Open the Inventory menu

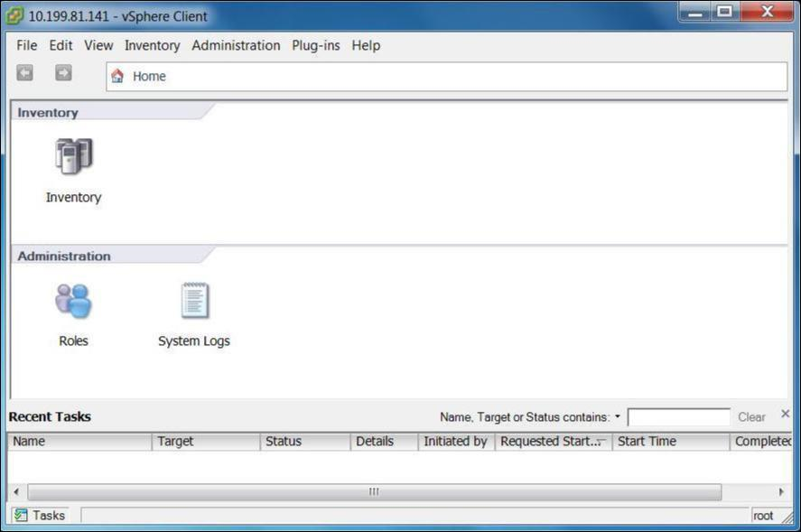[153, 45]
